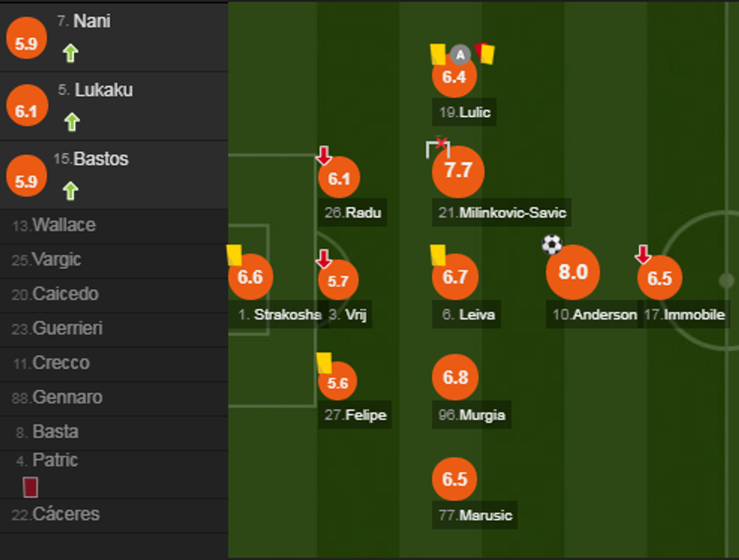Select Anderson's 8.0 rating circle
Image resolution: width=739 pixels, height=560 pixels.
point(572,272)
